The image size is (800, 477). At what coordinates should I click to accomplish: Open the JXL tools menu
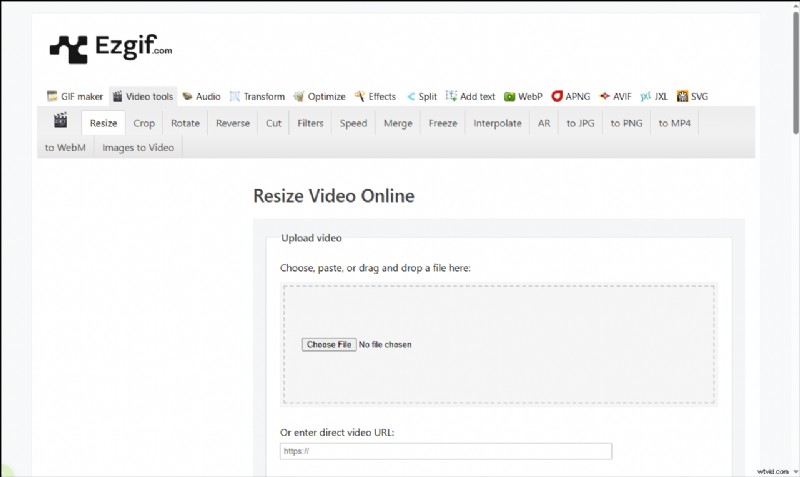click(x=654, y=96)
